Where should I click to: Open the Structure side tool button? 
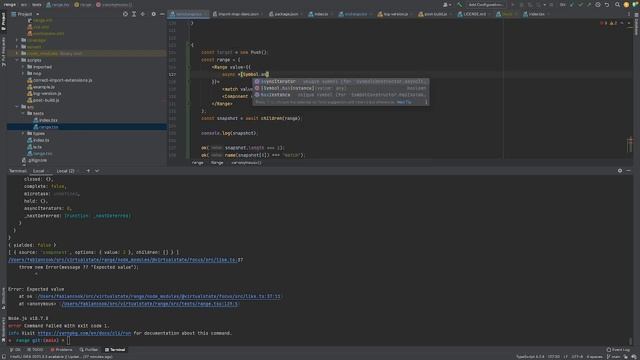(3, 298)
